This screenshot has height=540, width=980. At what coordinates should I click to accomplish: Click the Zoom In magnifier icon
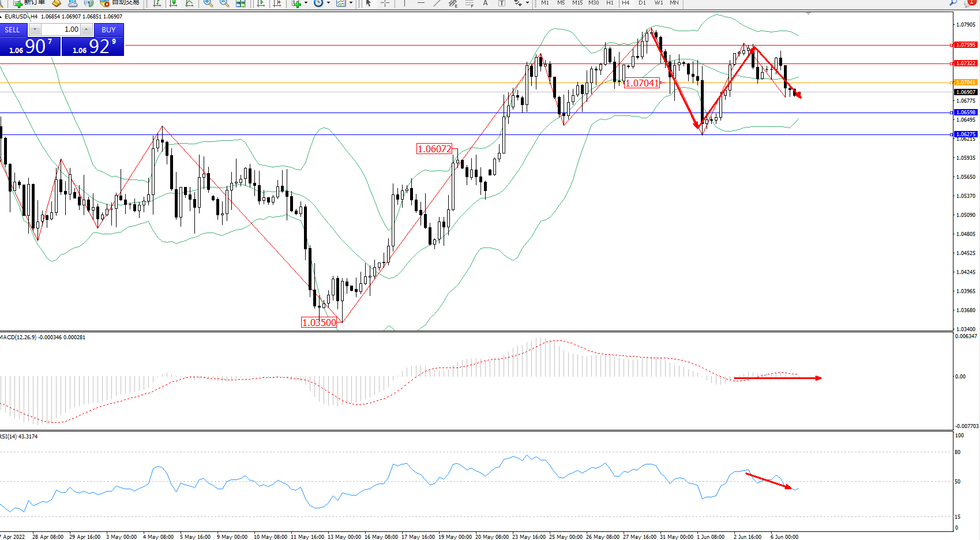pos(208,3)
